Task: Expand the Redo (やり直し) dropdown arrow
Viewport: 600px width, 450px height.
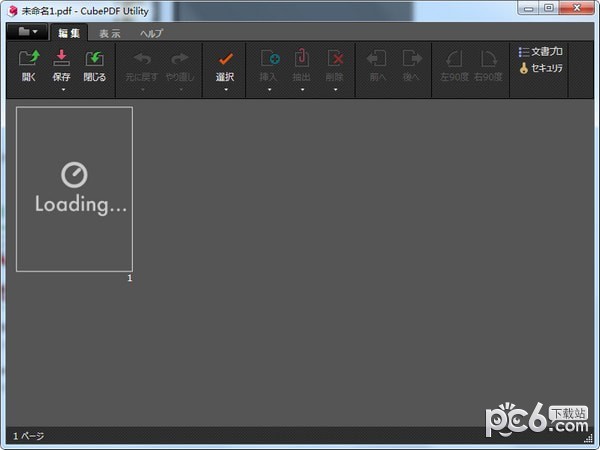Action: pos(181,90)
